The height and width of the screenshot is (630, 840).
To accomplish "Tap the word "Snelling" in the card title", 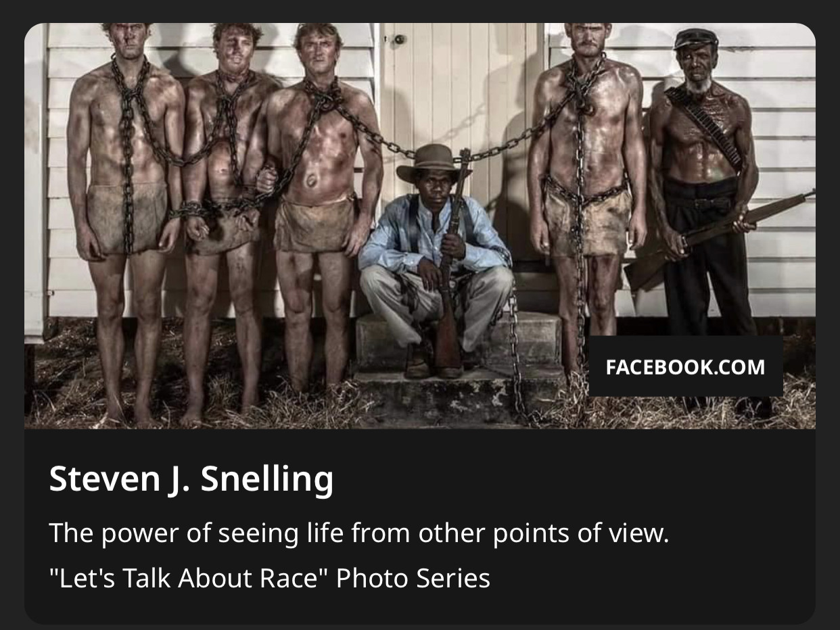I will [x=267, y=479].
